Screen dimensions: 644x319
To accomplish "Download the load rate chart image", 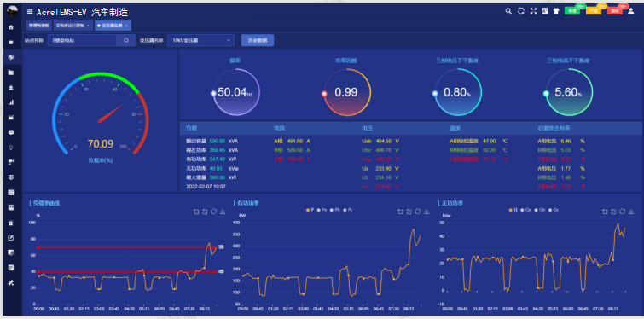I will pos(222,212).
